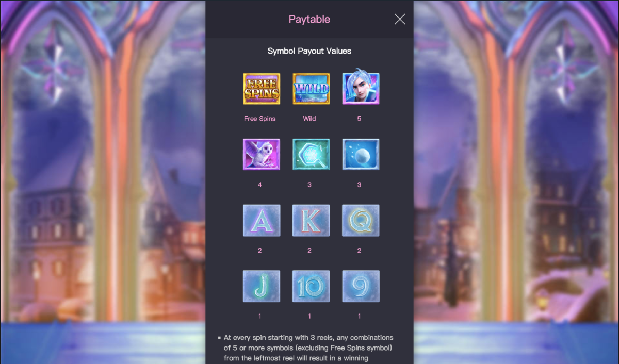
Task: Select the ice crystal hexagon symbol
Action: [x=311, y=154]
